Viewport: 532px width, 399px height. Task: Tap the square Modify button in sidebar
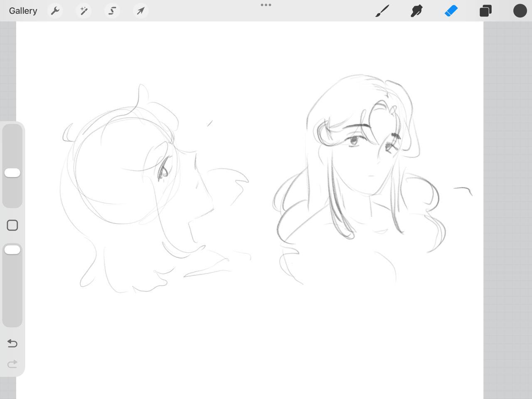12,225
